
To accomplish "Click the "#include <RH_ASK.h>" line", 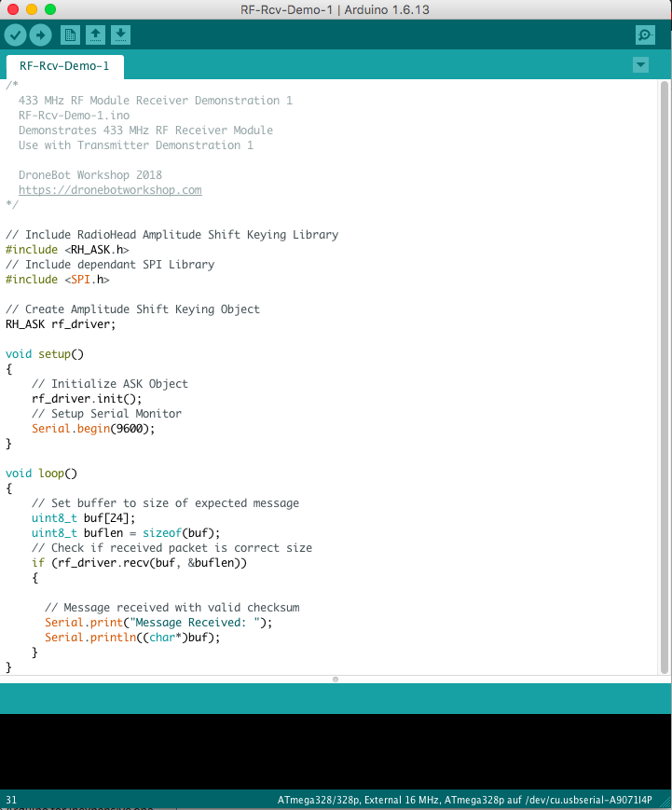I will (67, 250).
